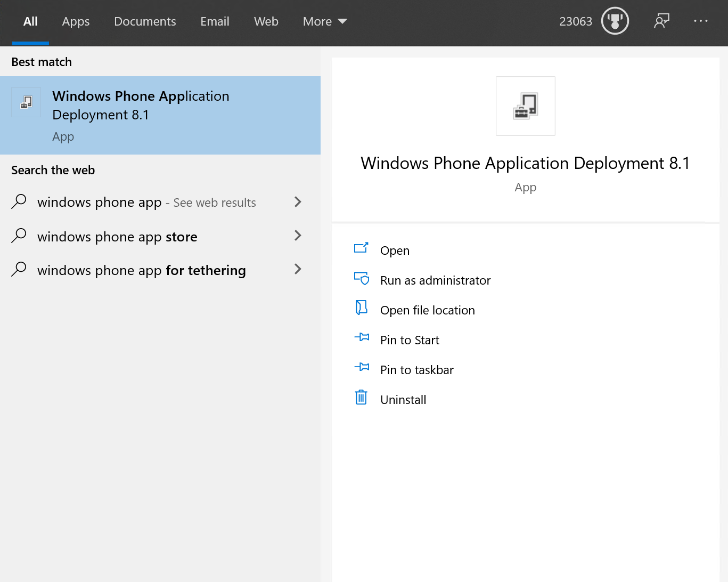Open the Web search tab

click(x=266, y=22)
